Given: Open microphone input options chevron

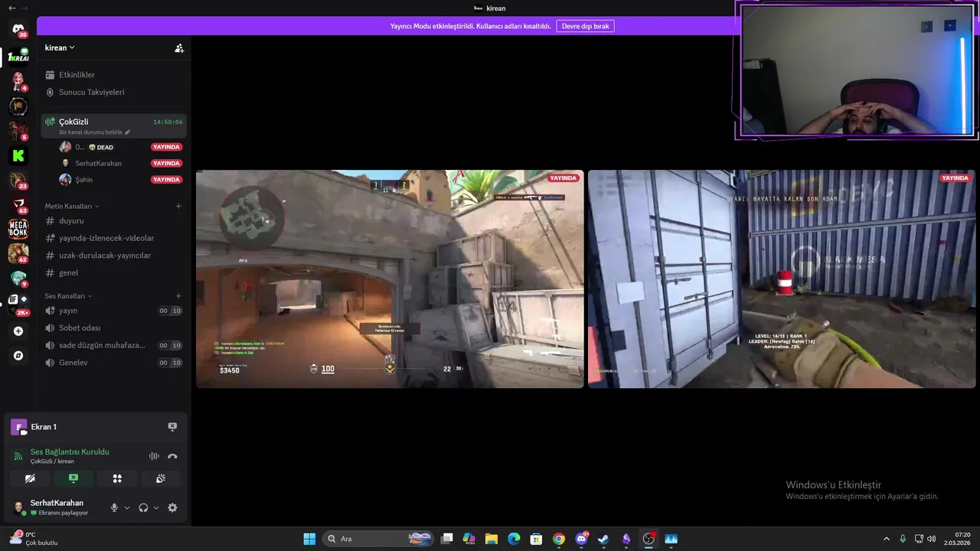Looking at the screenshot, I should point(127,507).
